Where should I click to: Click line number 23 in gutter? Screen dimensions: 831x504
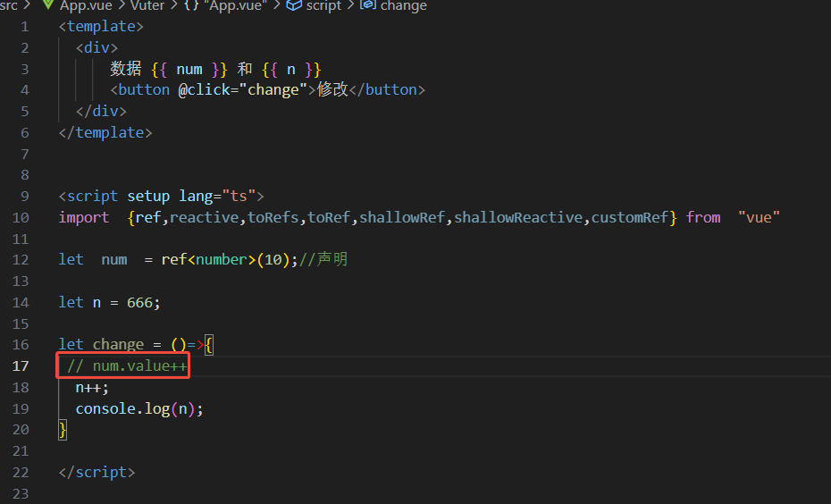click(x=21, y=493)
